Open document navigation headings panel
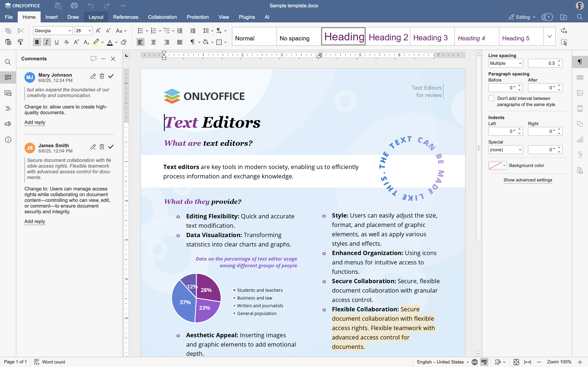The width and height of the screenshot is (588, 367). tap(8, 108)
